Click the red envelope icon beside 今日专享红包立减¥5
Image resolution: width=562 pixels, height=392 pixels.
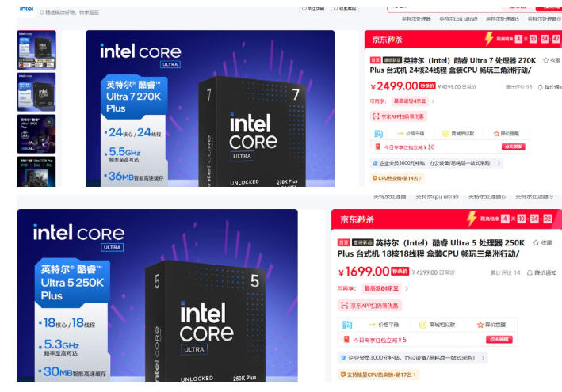tap(346, 339)
